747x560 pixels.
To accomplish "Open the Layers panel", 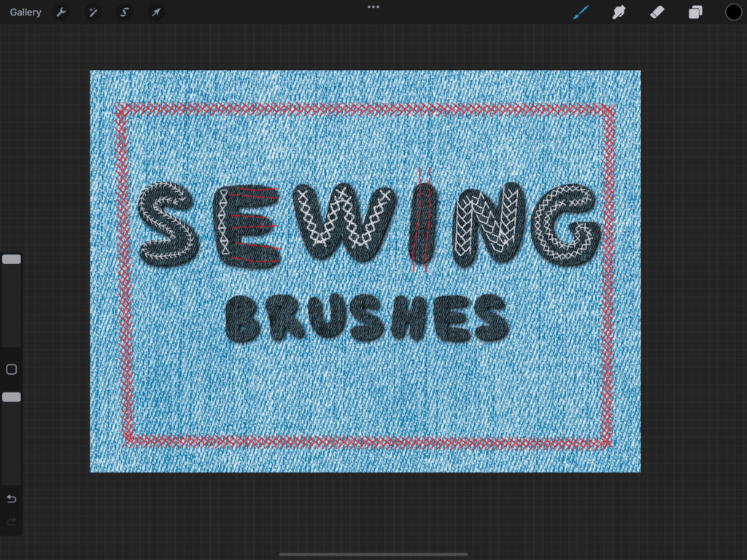I will [x=695, y=12].
